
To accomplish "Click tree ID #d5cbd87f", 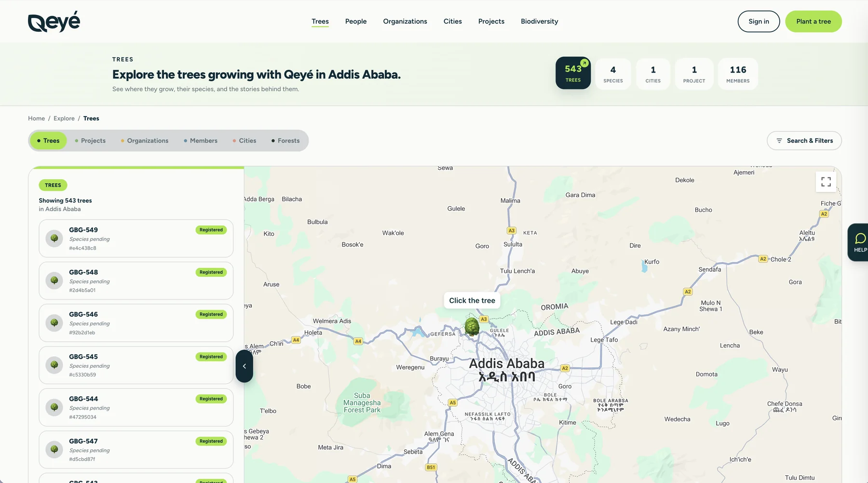I will coord(82,459).
